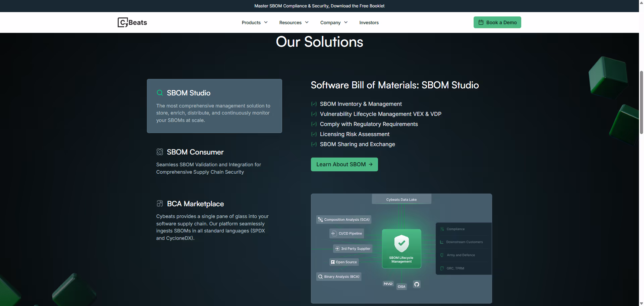
Task: Click the Cybeats Data Lake label
Action: click(401, 199)
